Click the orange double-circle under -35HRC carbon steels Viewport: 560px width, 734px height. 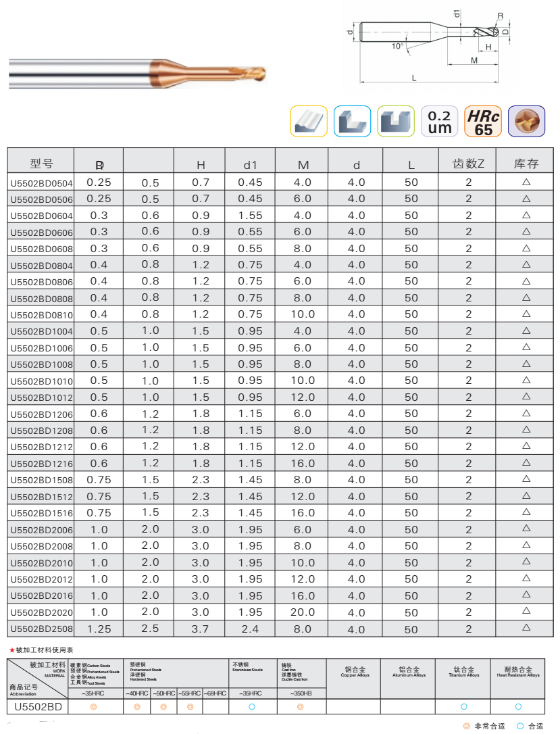point(93,706)
